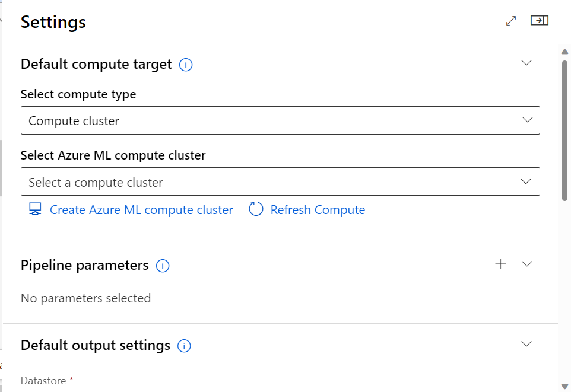This screenshot has width=571, height=392.
Task: Click the Refresh Compute link text
Action: 318,210
